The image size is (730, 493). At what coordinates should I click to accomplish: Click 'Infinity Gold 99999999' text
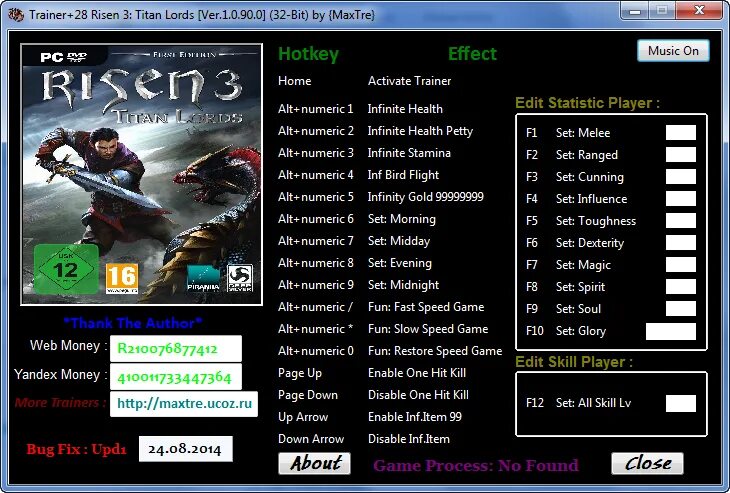426,197
